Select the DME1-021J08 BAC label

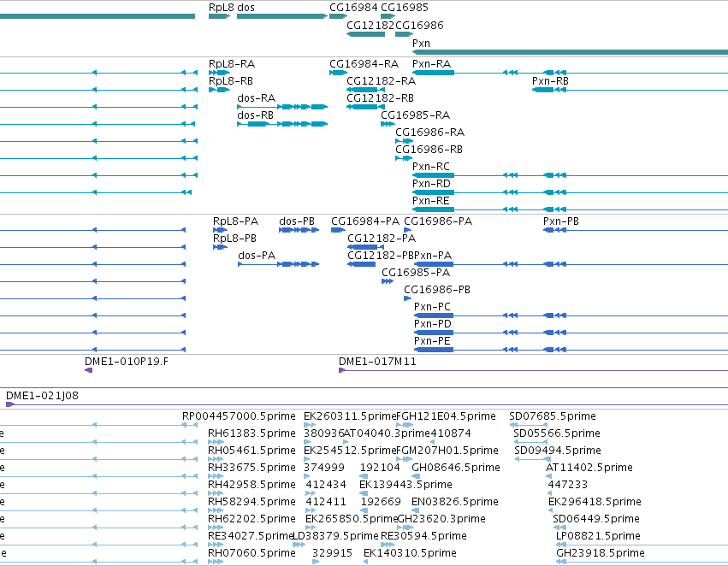pos(42,396)
